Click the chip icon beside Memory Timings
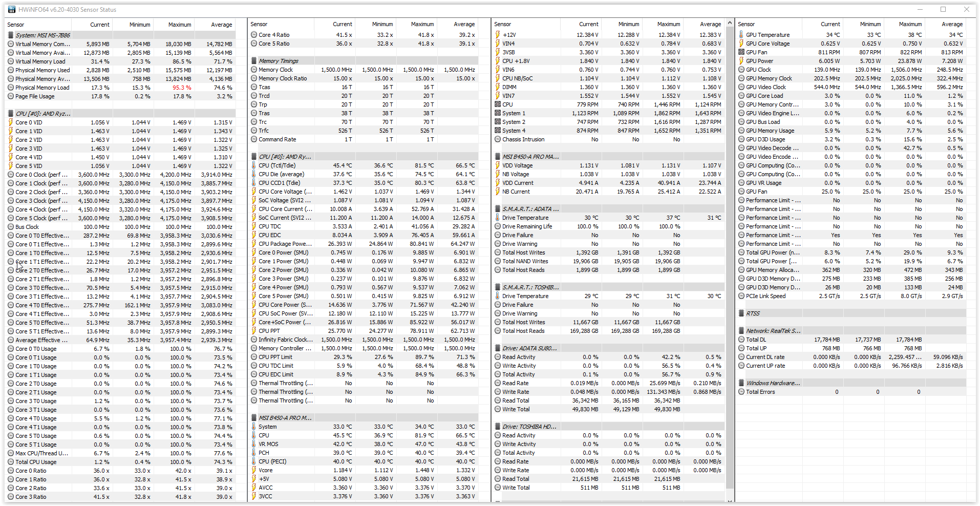The image size is (980, 506). coord(254,61)
